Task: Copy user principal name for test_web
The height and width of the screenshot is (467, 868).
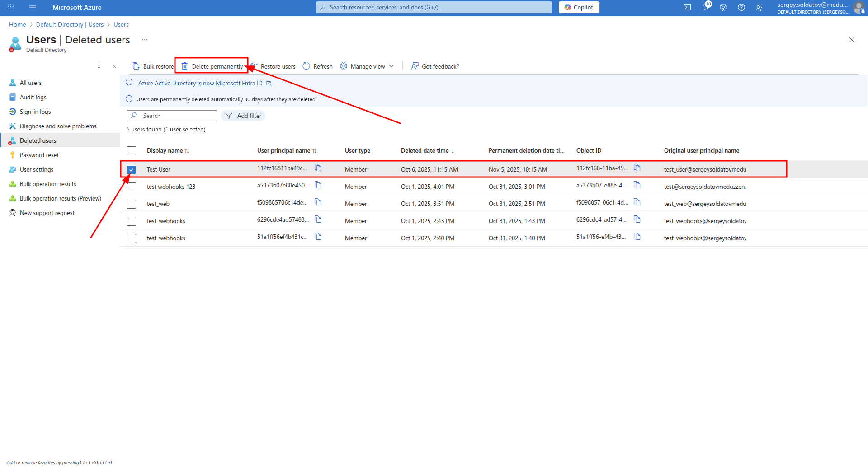Action: (318, 202)
